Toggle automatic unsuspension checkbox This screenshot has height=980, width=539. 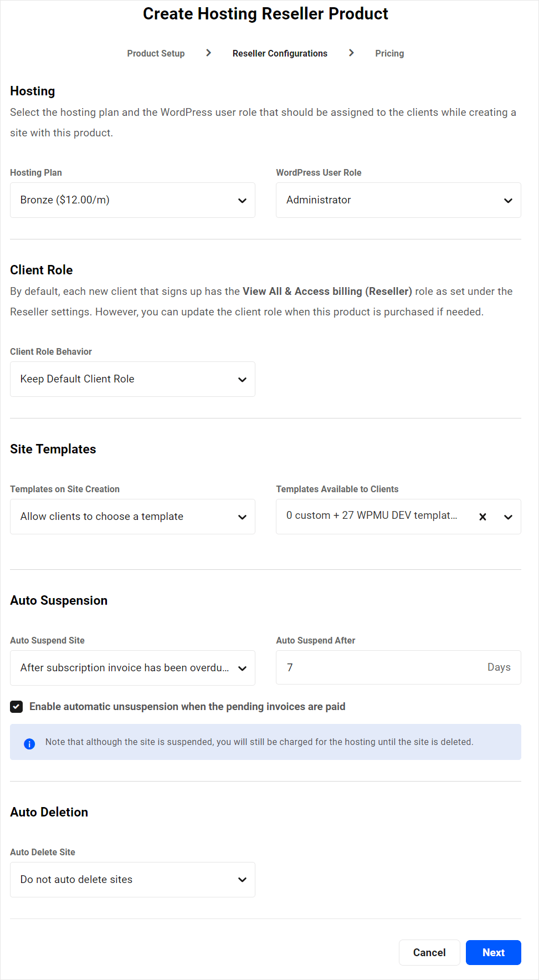click(x=16, y=707)
